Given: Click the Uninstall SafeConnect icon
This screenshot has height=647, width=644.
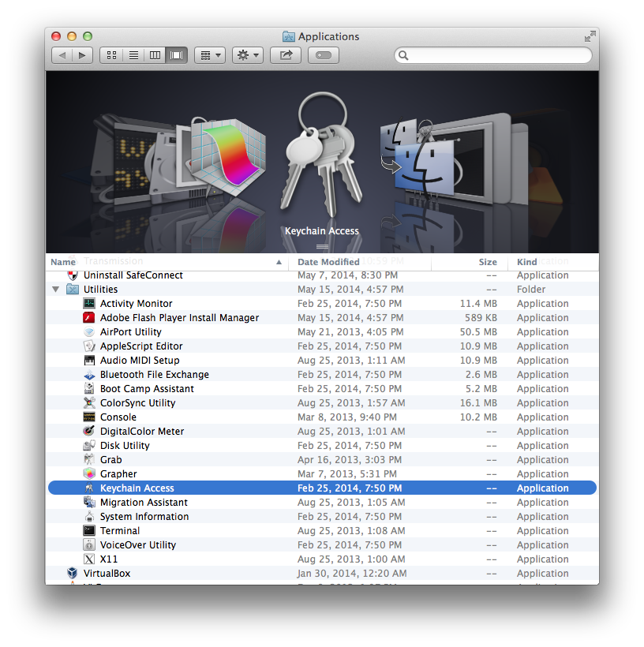Looking at the screenshot, I should (x=73, y=275).
